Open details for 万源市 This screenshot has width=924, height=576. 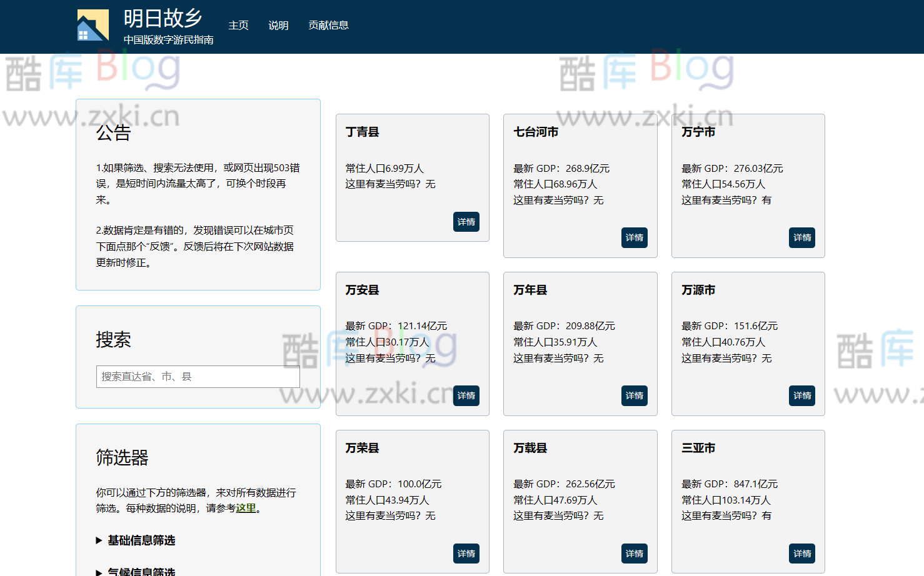click(x=801, y=395)
